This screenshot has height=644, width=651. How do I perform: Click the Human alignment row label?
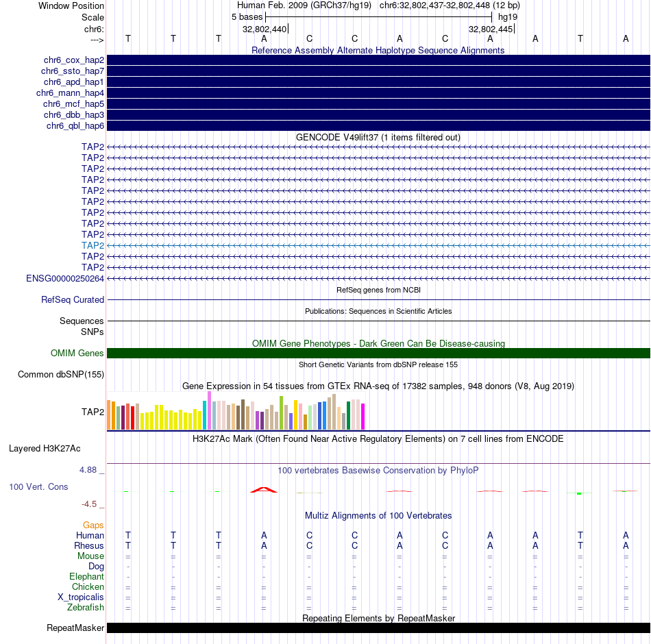click(x=90, y=536)
